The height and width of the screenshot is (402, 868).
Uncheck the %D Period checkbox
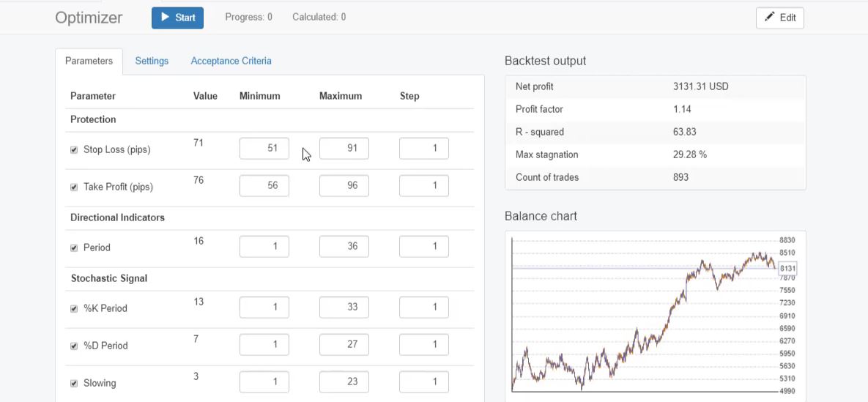(74, 346)
